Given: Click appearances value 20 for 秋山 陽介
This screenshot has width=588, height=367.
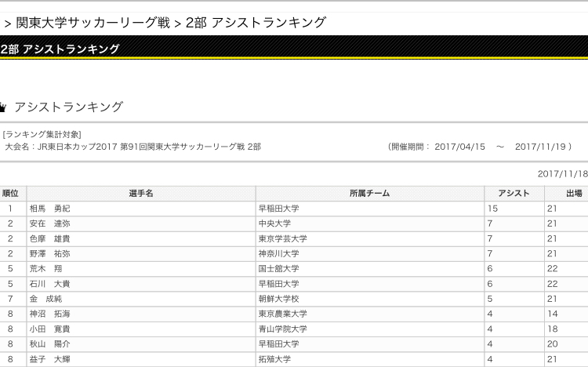Looking at the screenshot, I should (x=553, y=344).
